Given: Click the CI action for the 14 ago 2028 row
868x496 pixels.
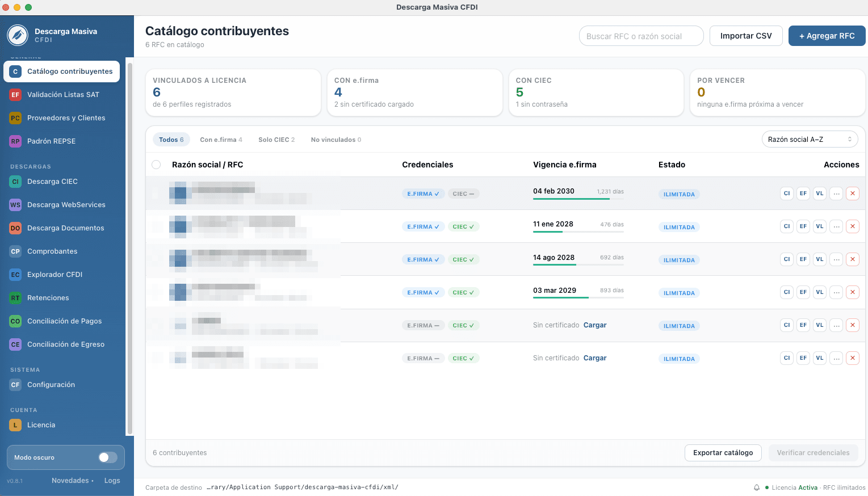Looking at the screenshot, I should tap(787, 259).
